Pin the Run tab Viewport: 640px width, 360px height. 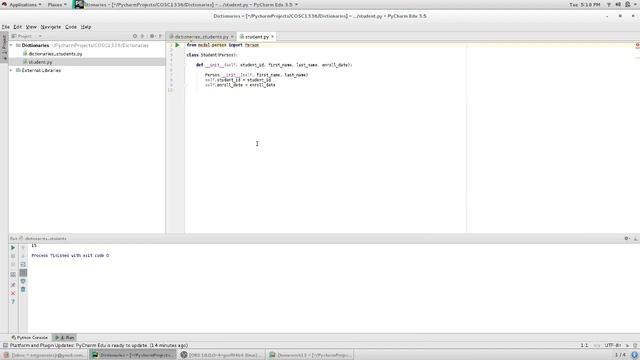point(13,285)
